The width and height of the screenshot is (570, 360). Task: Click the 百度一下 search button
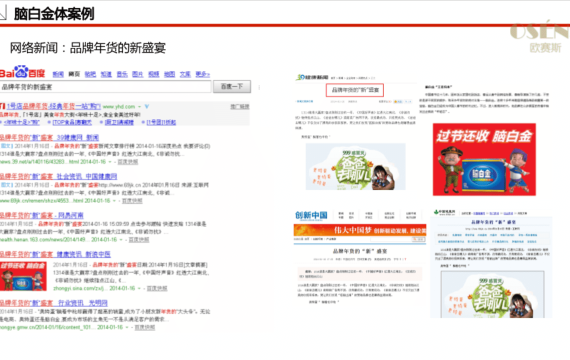[232, 87]
